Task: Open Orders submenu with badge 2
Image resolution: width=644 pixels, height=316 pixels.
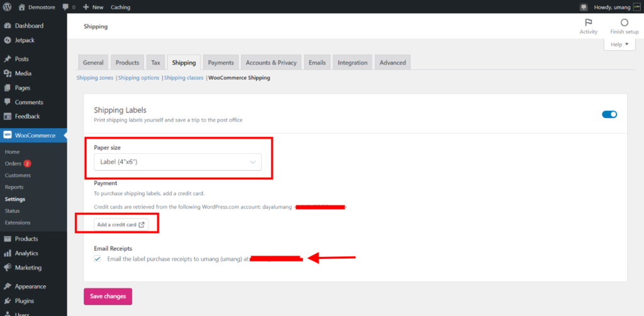Action: pyautogui.click(x=13, y=164)
